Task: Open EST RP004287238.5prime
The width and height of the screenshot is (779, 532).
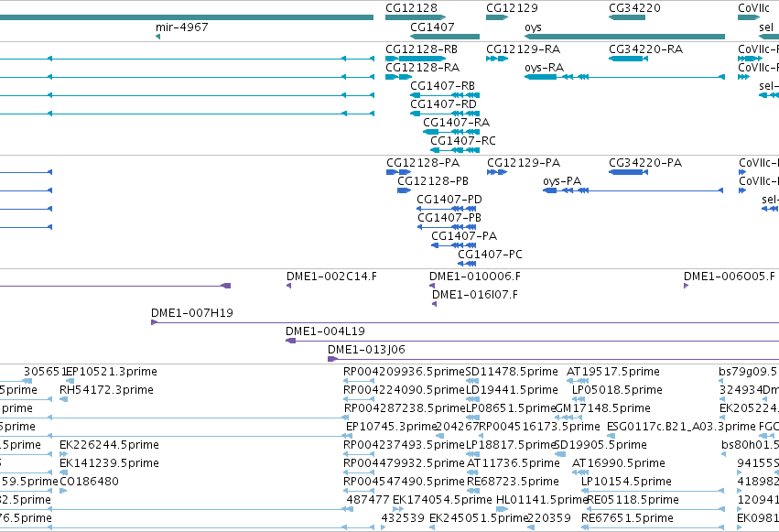Action: pos(405,408)
